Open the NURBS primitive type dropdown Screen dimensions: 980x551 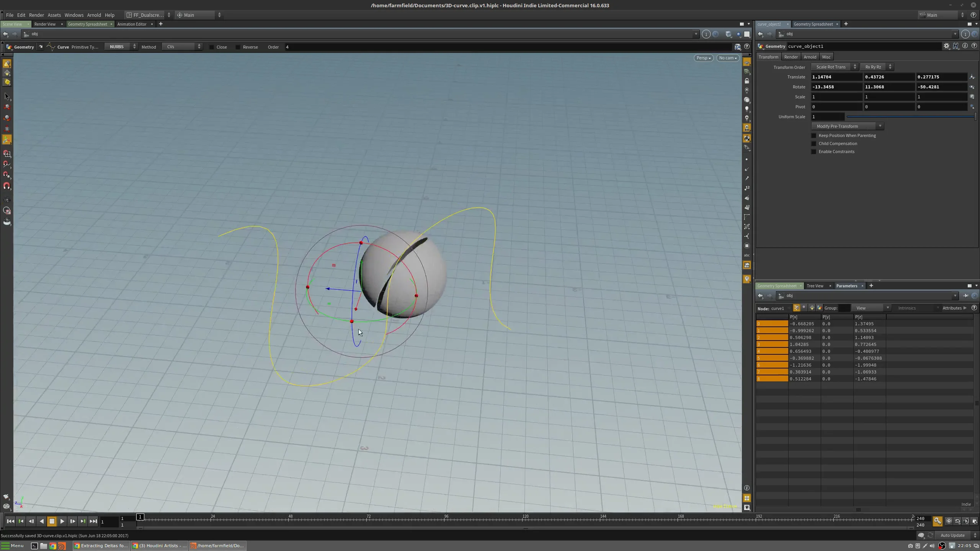pos(121,47)
